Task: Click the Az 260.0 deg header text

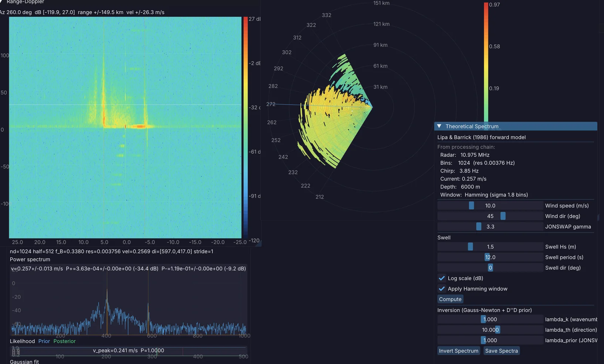Action: (x=82, y=12)
